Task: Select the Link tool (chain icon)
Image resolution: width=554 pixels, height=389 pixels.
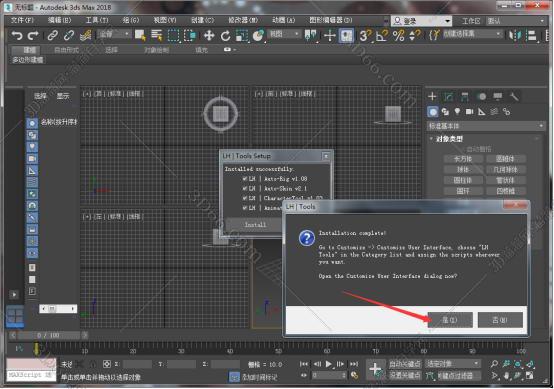Action: point(53,35)
